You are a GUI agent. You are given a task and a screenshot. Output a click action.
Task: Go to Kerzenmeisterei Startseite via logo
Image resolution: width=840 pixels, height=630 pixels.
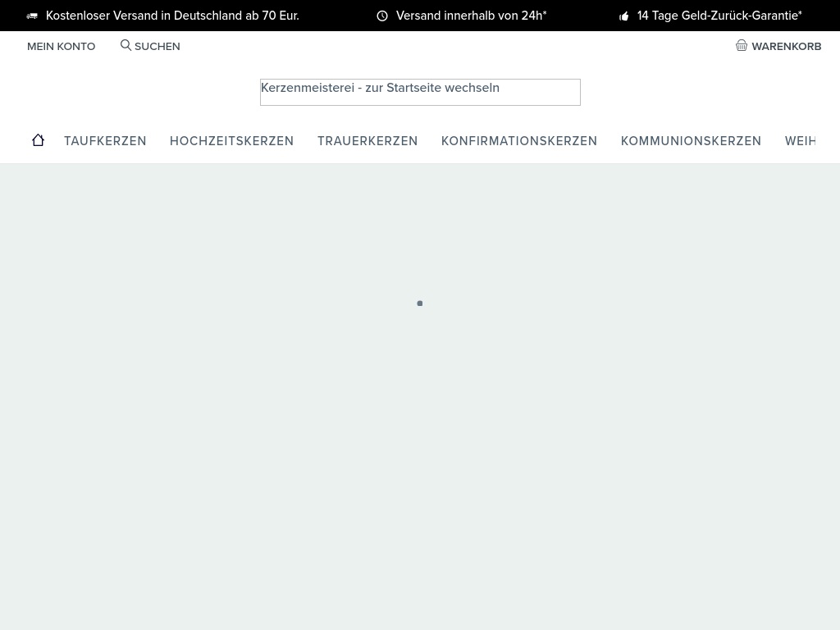(x=419, y=91)
